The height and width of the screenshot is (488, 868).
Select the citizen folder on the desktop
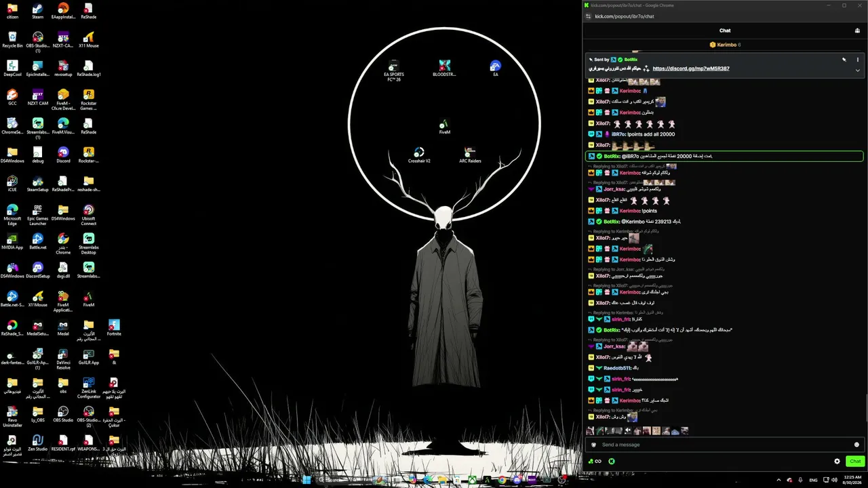pos(12,11)
